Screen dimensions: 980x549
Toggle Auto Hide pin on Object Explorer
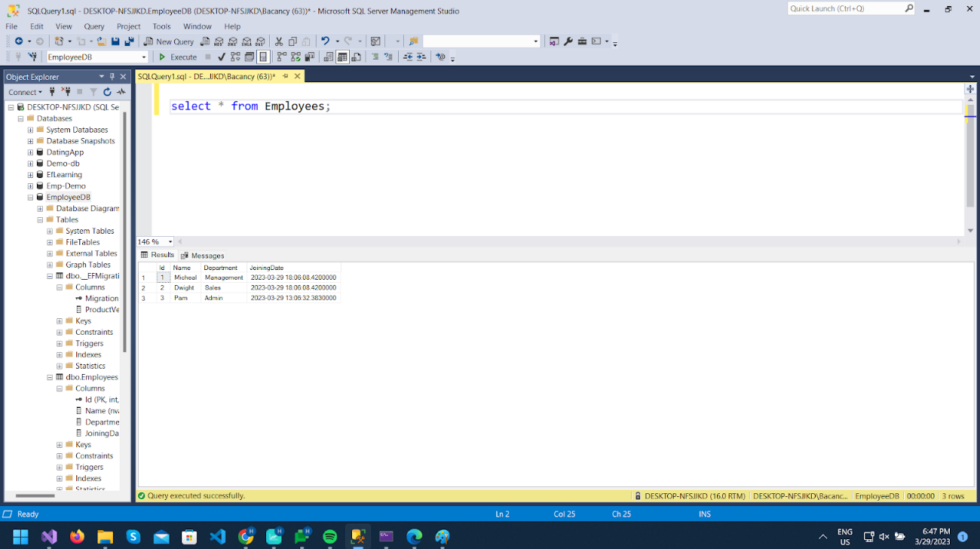112,76
